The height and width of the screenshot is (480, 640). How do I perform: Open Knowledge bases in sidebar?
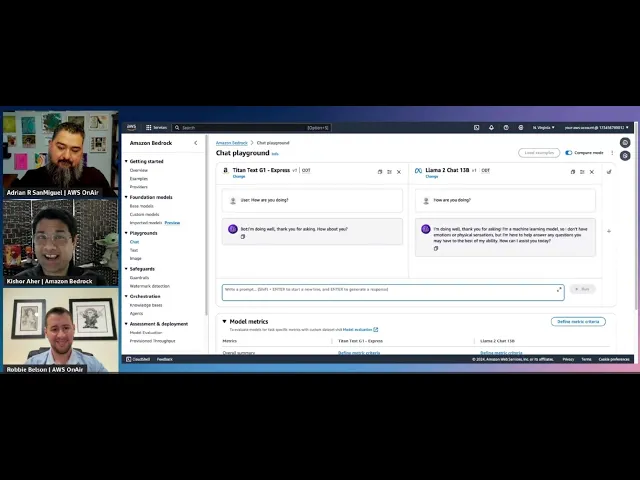146,305
